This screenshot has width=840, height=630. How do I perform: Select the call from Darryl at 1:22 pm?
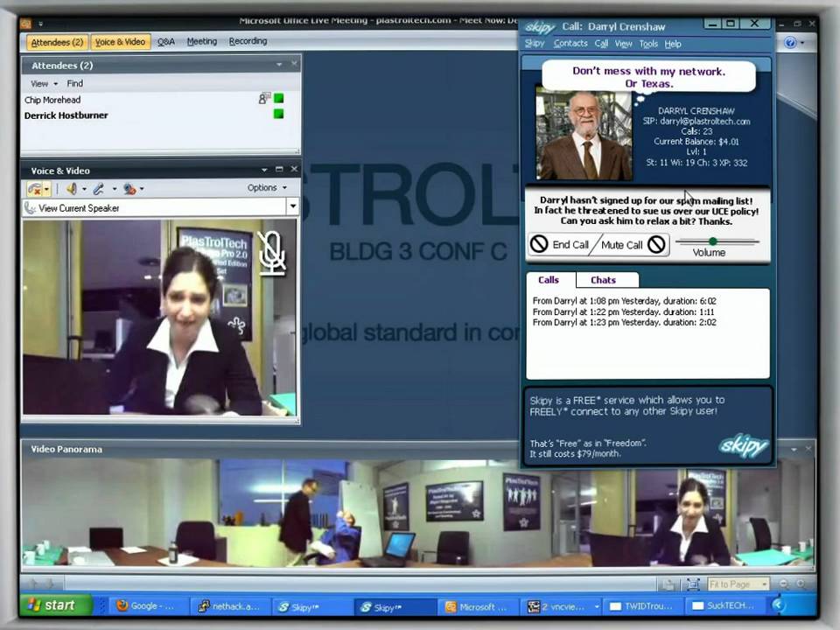[x=623, y=311]
